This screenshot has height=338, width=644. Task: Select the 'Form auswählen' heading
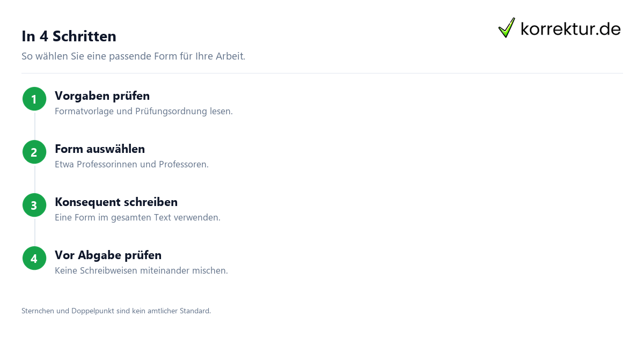click(100, 149)
